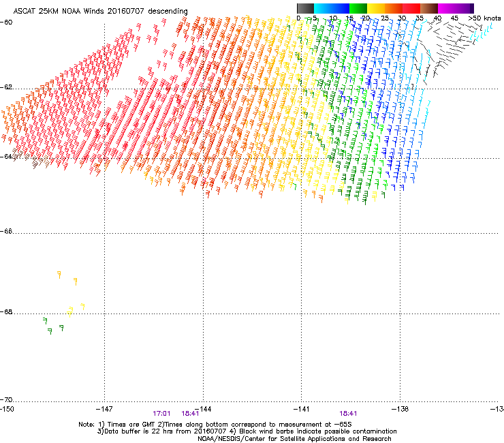
Task: Click the red 30-35 knots legend swatch
Action: click(x=411, y=8)
